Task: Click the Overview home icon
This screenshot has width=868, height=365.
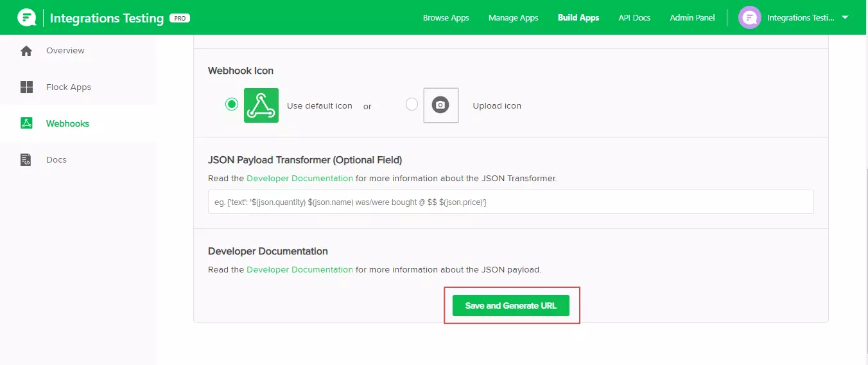Action: point(26,51)
